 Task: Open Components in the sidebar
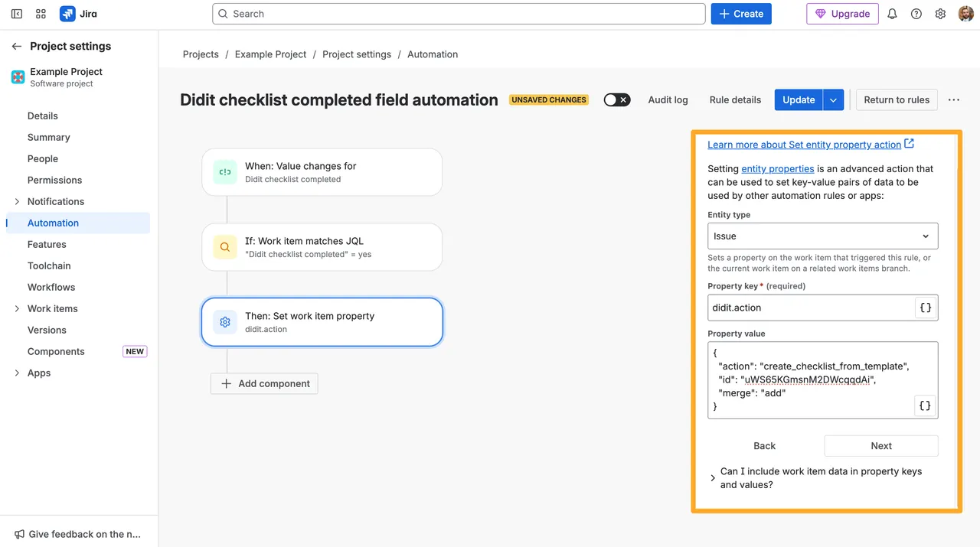click(x=57, y=351)
